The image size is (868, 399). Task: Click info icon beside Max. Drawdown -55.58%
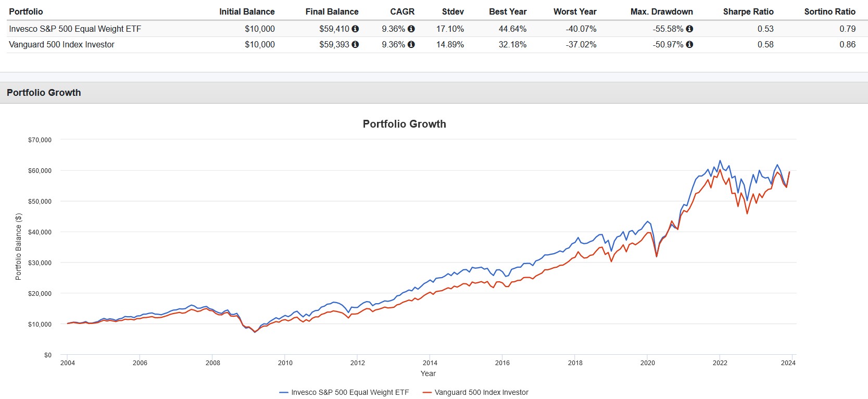click(689, 29)
